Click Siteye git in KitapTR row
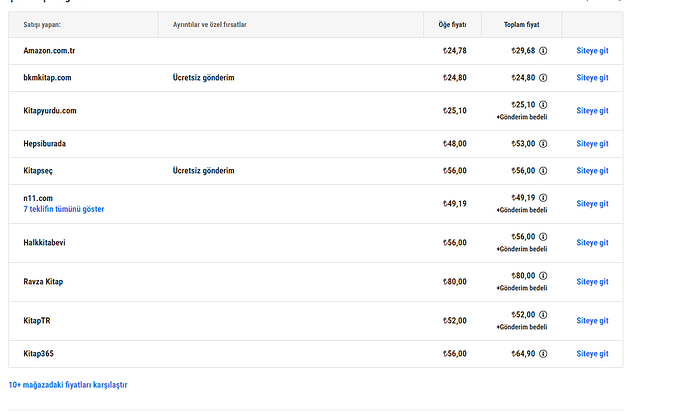Image resolution: width=690 pixels, height=414 pixels. pyautogui.click(x=592, y=321)
